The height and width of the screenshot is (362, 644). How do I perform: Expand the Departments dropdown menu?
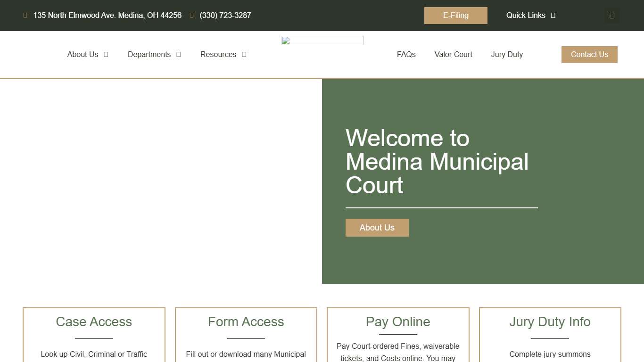pos(154,54)
